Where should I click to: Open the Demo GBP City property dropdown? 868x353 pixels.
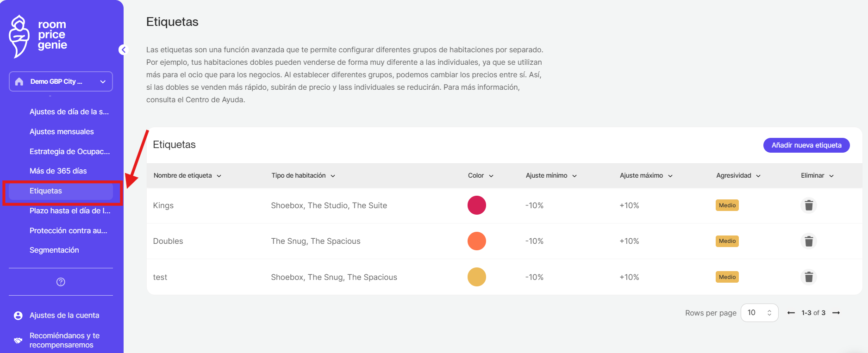coord(61,81)
